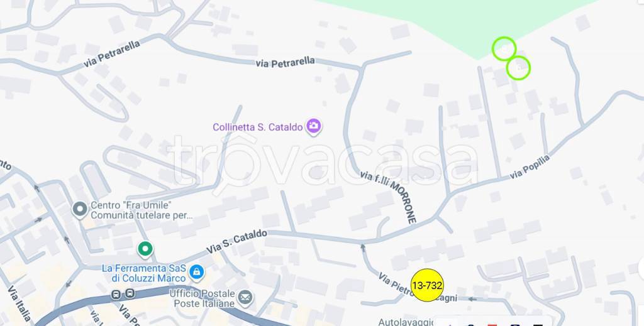This screenshot has height=326, width=644.
Task: Click the Centro "Fra Umile" Comunità tutelare text
Action: click(x=142, y=210)
